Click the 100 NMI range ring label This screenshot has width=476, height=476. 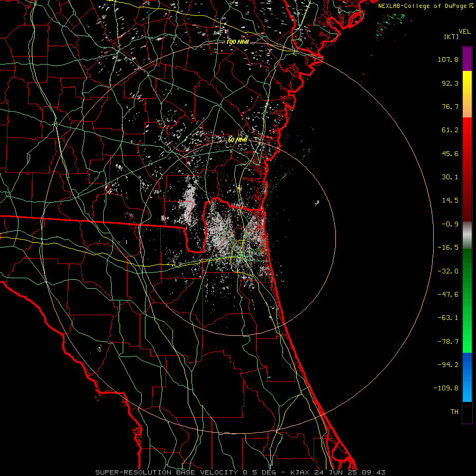click(237, 42)
